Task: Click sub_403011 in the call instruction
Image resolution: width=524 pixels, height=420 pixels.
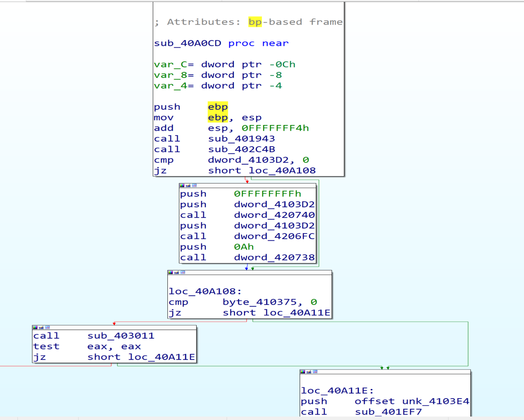Action: (x=121, y=336)
